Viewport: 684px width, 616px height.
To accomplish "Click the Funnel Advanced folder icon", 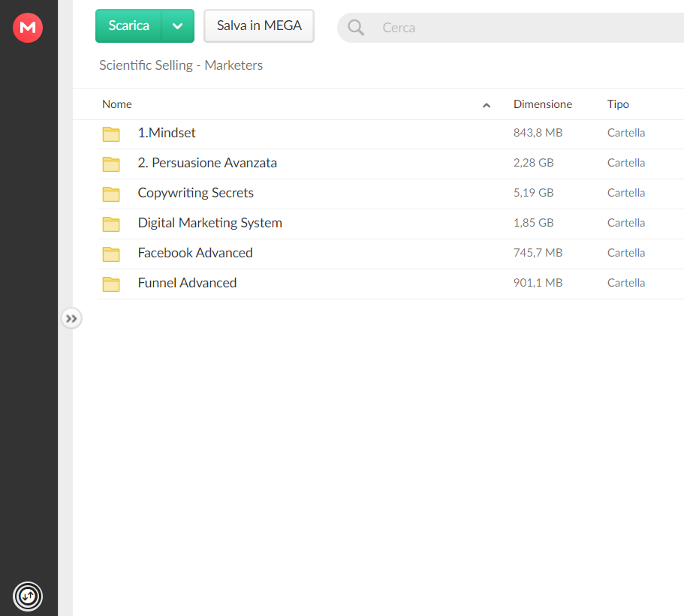I will tap(111, 284).
